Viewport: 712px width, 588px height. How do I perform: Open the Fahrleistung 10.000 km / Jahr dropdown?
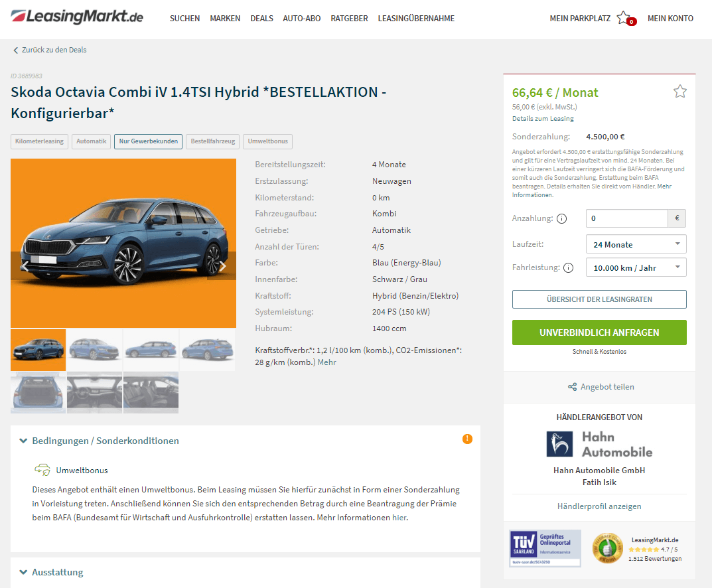pyautogui.click(x=636, y=267)
